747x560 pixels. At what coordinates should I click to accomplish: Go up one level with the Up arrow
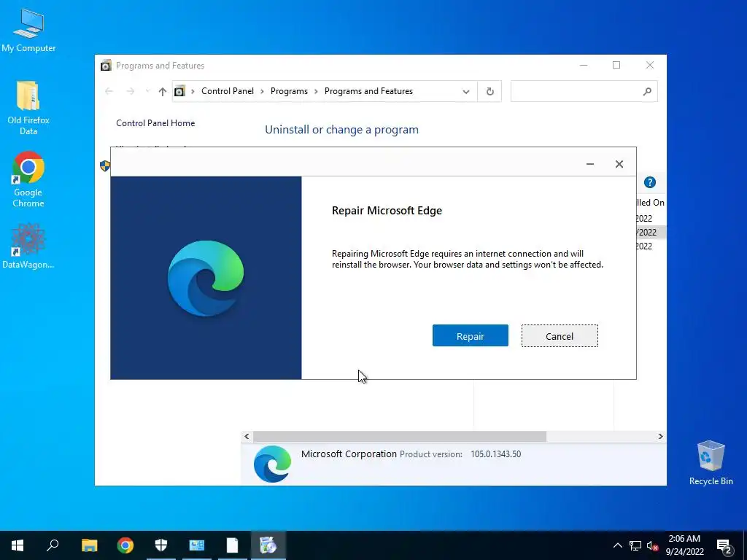pos(163,91)
